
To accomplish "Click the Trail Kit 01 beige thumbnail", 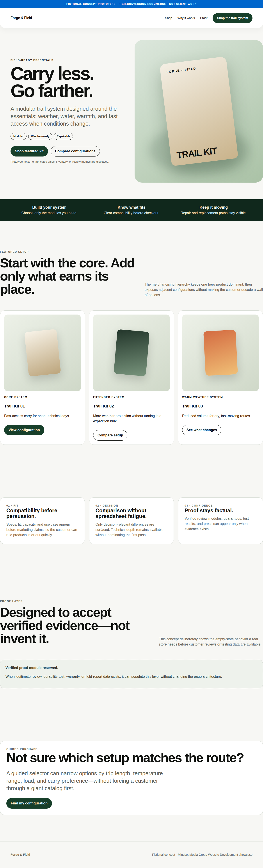I will tap(43, 353).
